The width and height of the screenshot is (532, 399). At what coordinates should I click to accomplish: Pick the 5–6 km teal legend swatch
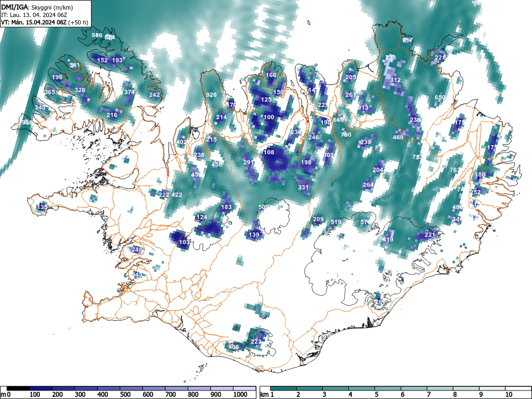tap(388, 388)
